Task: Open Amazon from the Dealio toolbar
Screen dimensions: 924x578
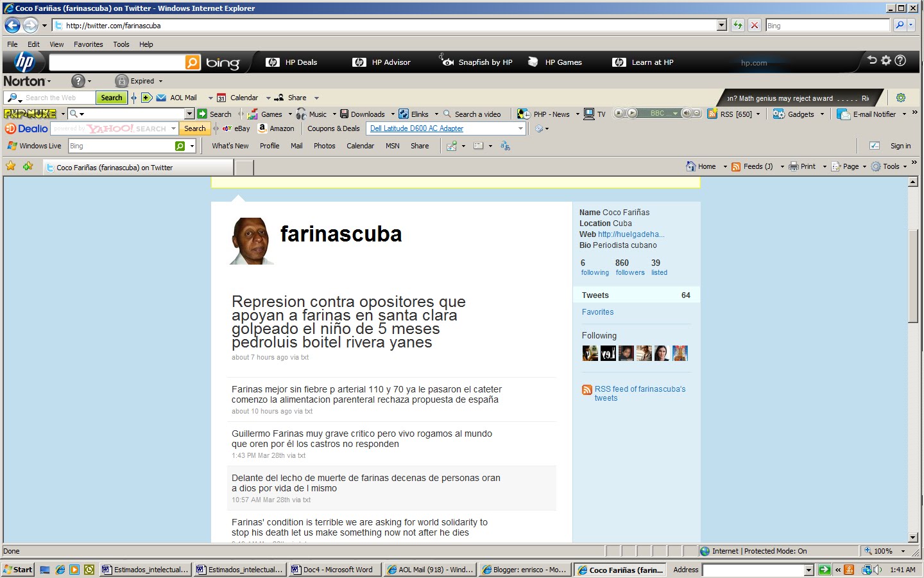Action: pos(276,128)
